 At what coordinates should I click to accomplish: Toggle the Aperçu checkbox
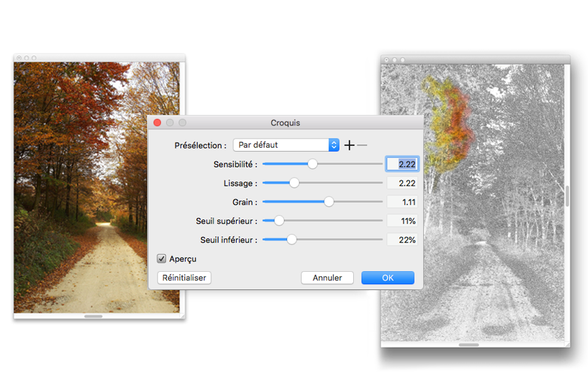click(x=162, y=259)
